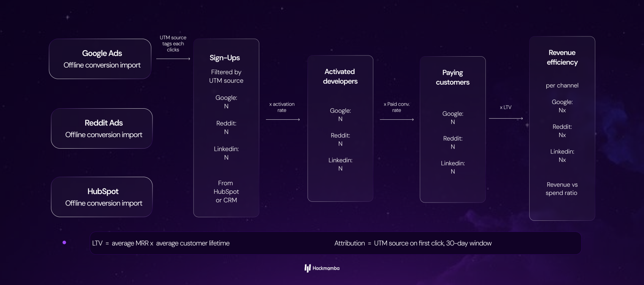Select the Paying customers heading
Viewport: 644px width, 285px height.
tap(452, 77)
